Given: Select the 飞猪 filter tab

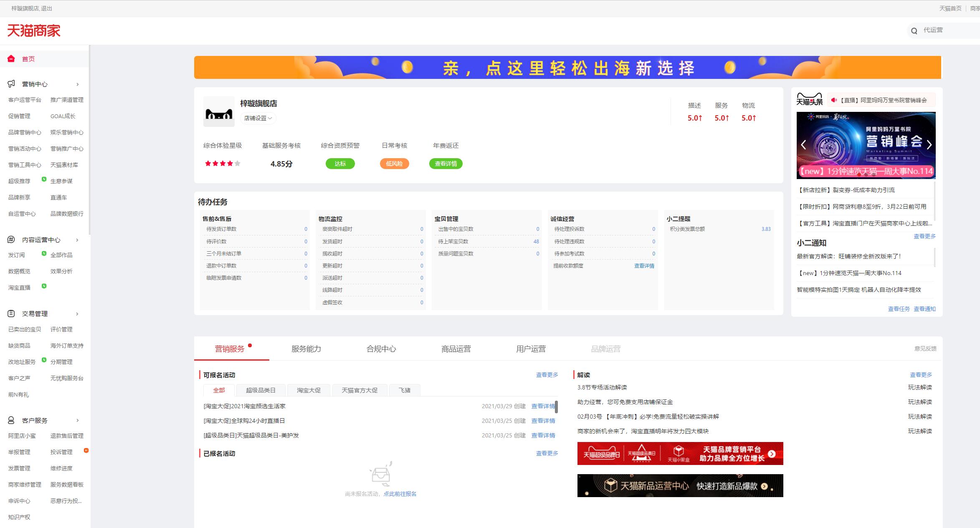Looking at the screenshot, I should [404, 390].
